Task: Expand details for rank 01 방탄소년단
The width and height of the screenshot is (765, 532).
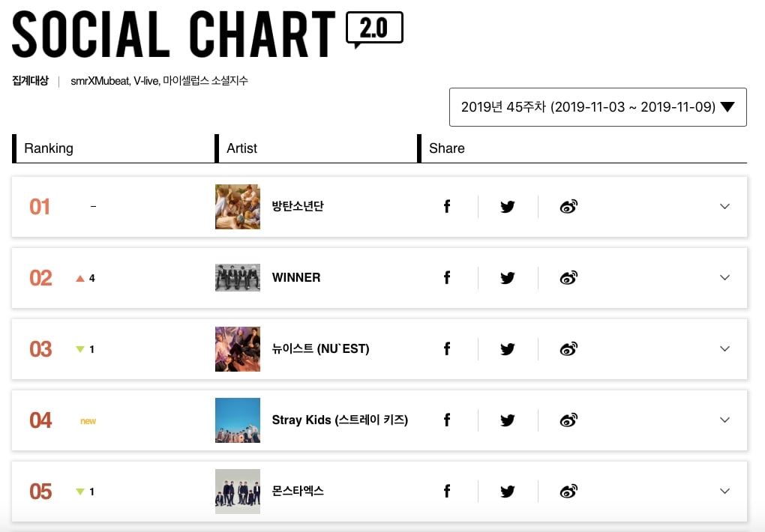Action: coord(725,207)
